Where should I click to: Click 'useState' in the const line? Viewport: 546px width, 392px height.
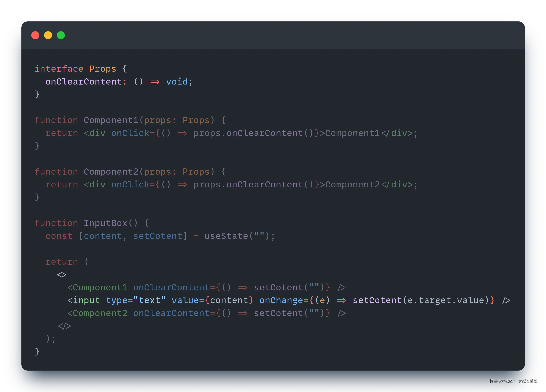tap(226, 236)
